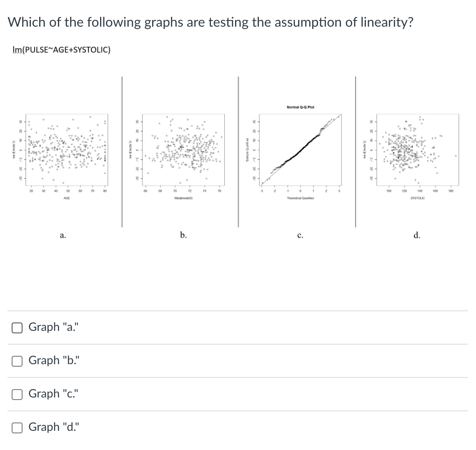Open the Normal Q-Q Plot image
The width and height of the screenshot is (476, 450).
pyautogui.click(x=300, y=150)
